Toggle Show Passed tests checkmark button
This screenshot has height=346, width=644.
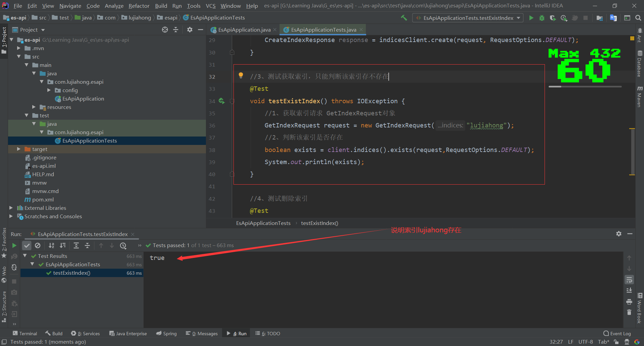[x=27, y=245]
